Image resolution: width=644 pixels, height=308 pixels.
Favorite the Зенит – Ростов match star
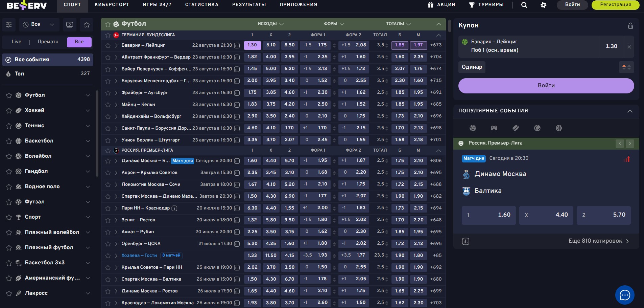pyautogui.click(x=108, y=220)
